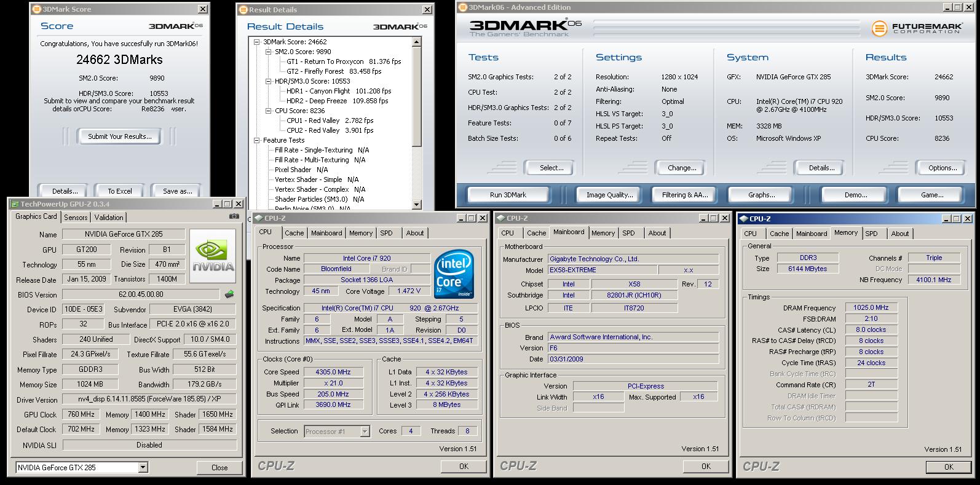Image resolution: width=980 pixels, height=485 pixels.
Task: Click the Save as button
Action: [x=178, y=191]
